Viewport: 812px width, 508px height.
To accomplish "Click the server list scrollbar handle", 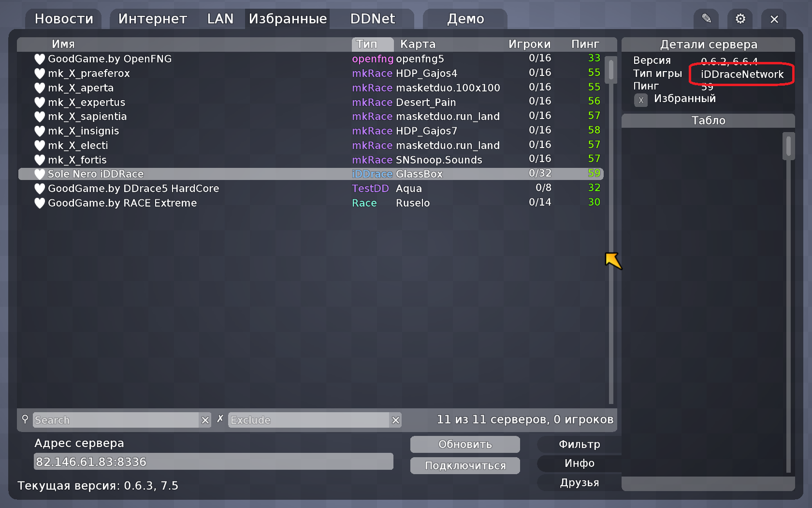I will [x=611, y=70].
